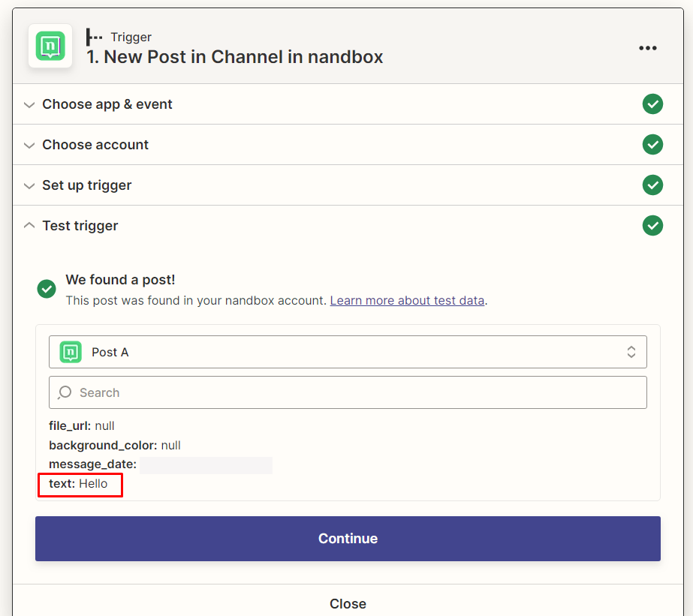Click green checkmark for Choose app & event
Viewport: 693px width, 616px height.
click(652, 104)
